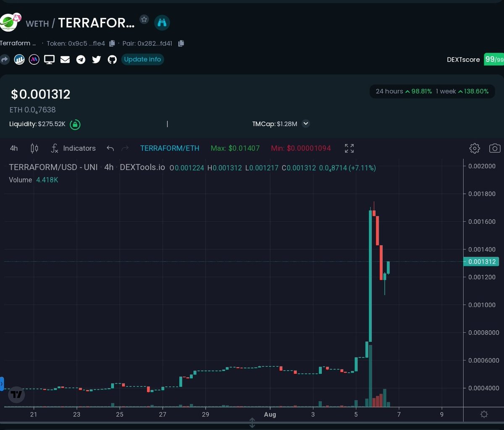Take a chart snapshot with camera icon

tap(495, 148)
